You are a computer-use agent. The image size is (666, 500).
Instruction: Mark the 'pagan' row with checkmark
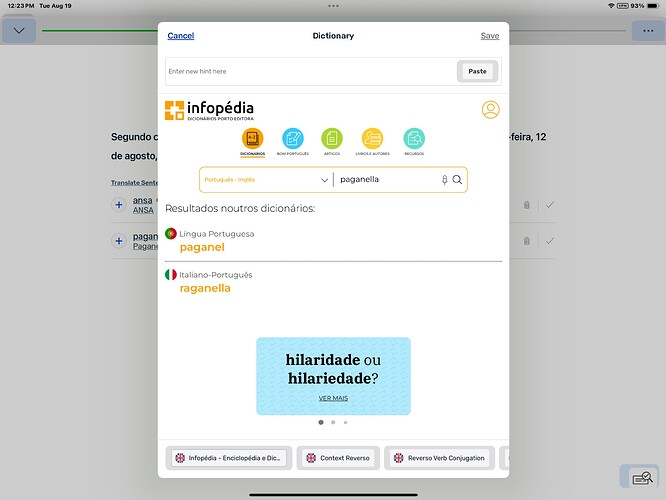point(550,241)
